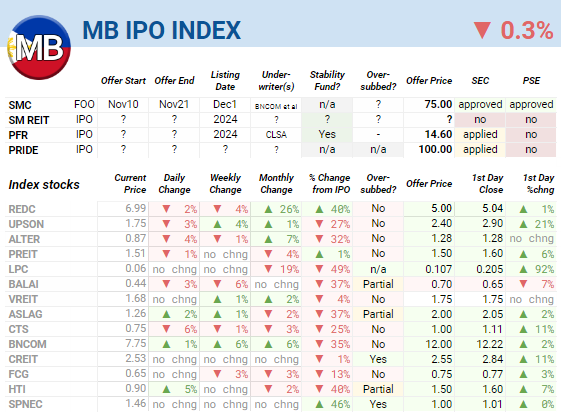The width and height of the screenshot is (561, 418).
Task: Click the HTI stock ticker
Action: [17, 390]
